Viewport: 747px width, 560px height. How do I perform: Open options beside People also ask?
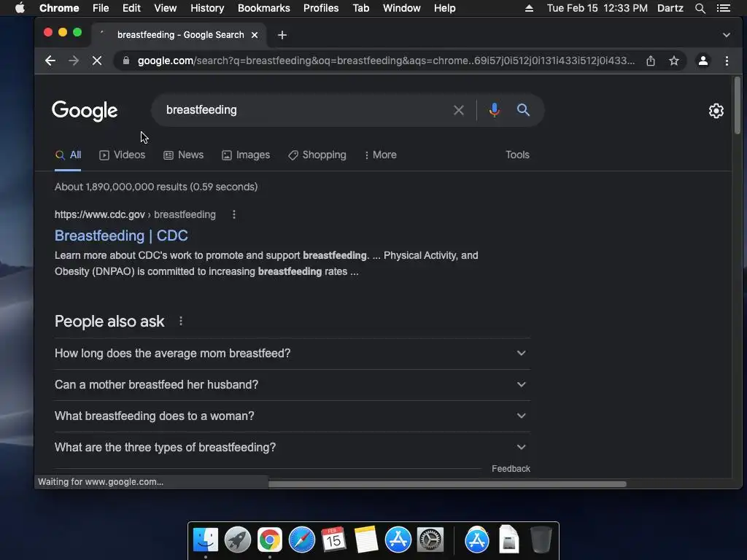coord(181,322)
